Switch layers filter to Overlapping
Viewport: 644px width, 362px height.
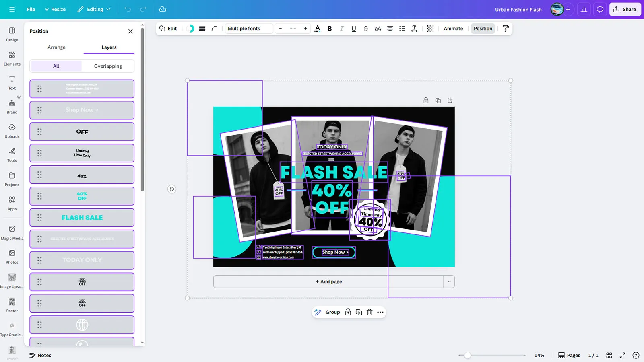pos(108,66)
